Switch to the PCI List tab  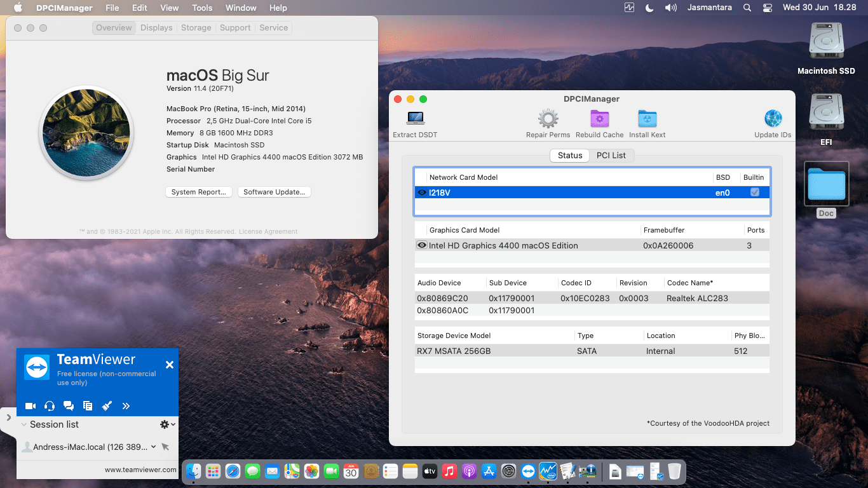[611, 155]
